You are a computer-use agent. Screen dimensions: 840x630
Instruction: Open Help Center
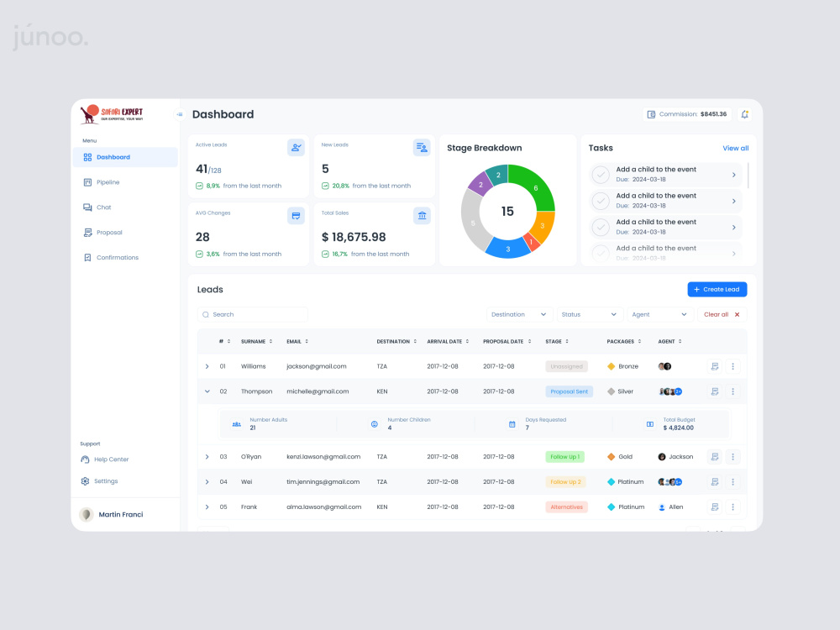[x=105, y=459]
